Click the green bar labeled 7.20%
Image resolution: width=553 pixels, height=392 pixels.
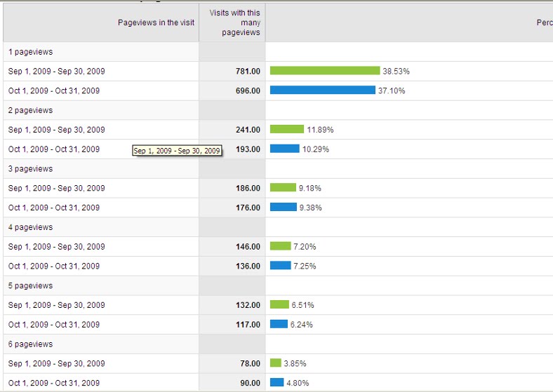click(281, 246)
